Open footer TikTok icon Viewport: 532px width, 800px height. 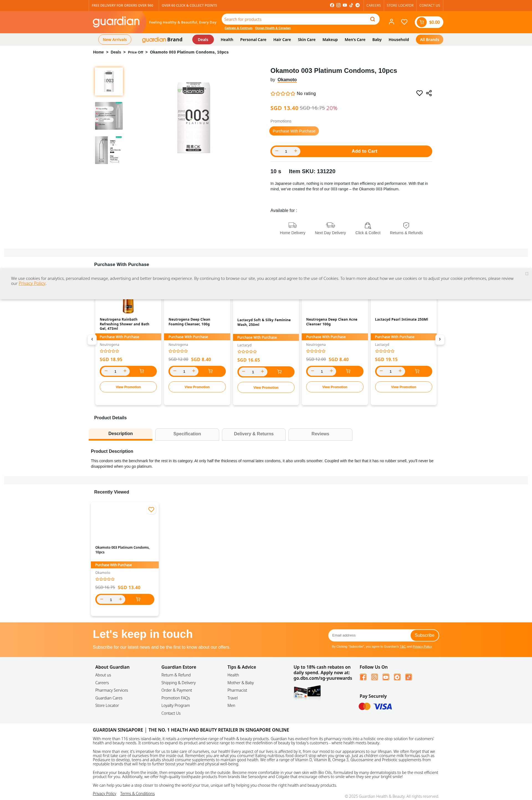point(408,677)
